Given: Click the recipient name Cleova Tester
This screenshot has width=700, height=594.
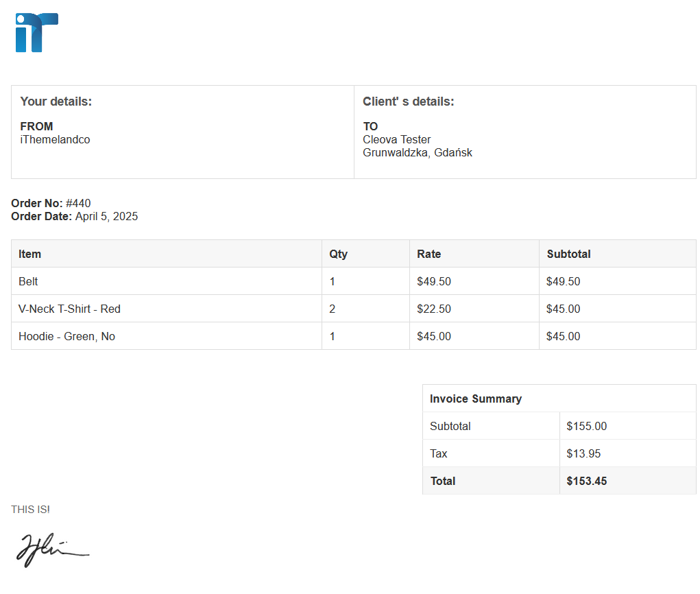Looking at the screenshot, I should 396,139.
